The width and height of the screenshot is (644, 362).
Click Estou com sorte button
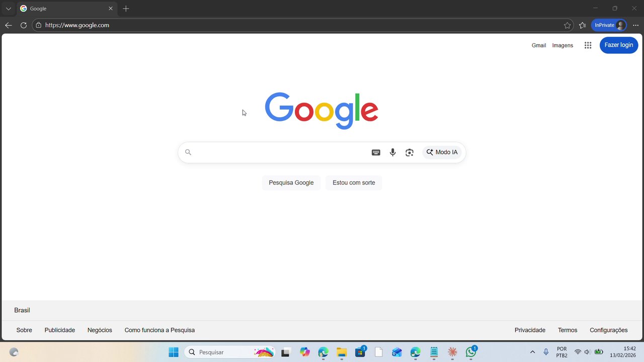click(x=354, y=183)
